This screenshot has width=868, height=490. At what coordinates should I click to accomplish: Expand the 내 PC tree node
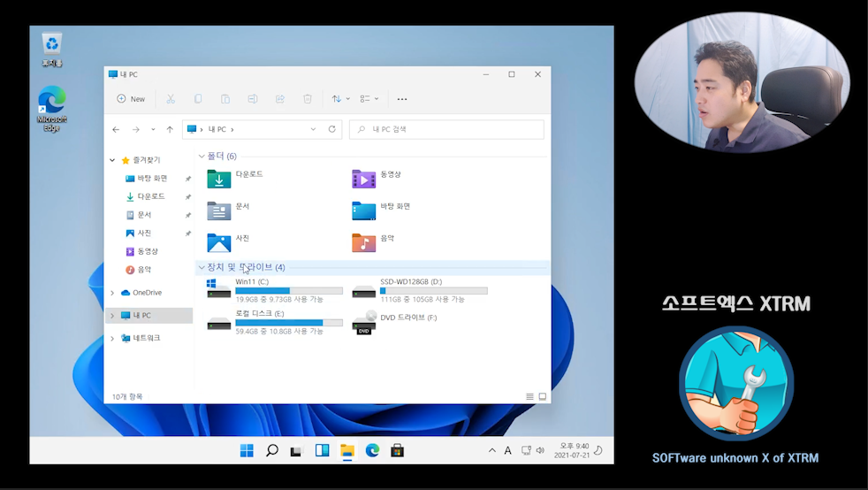pos(112,316)
